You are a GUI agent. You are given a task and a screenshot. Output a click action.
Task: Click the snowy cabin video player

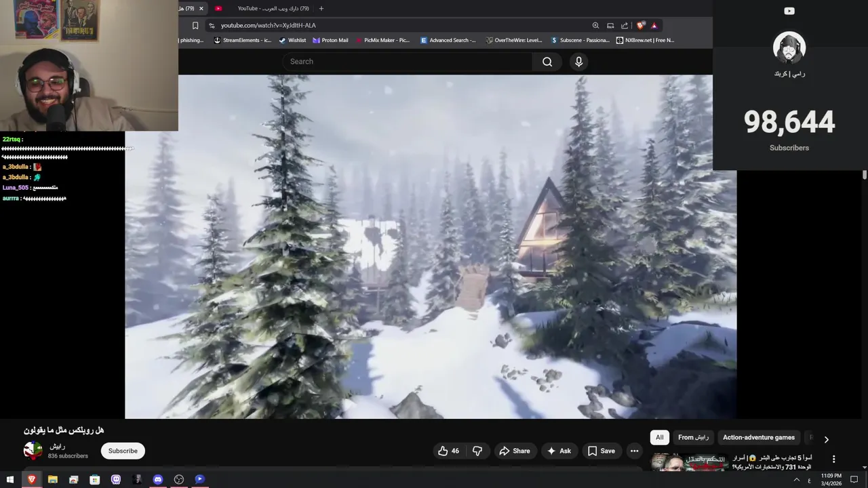click(x=431, y=247)
